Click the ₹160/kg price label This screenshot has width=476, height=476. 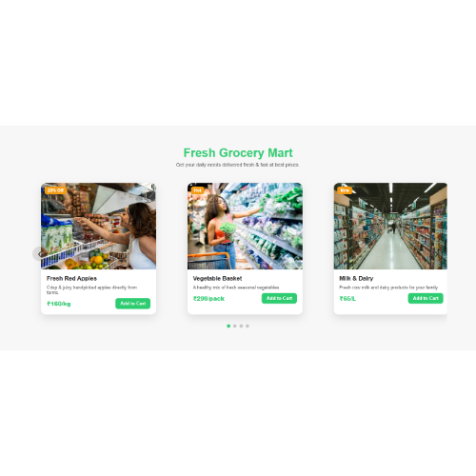(x=59, y=304)
